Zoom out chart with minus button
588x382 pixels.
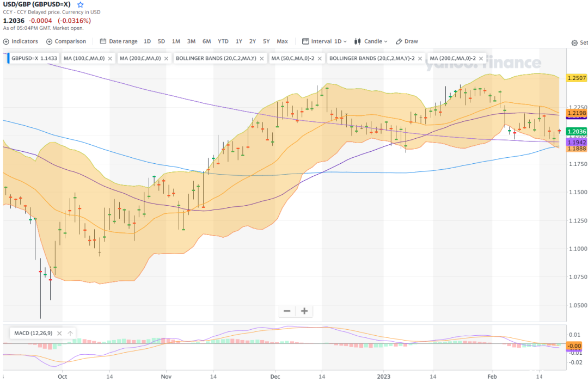click(x=287, y=311)
